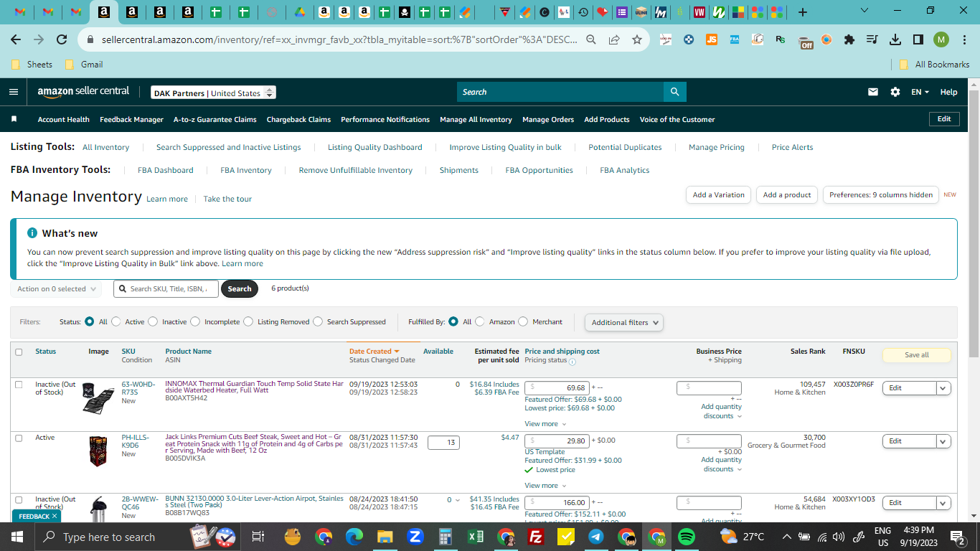Open FileZilla from the taskbar
The image size is (980, 551).
535,537
